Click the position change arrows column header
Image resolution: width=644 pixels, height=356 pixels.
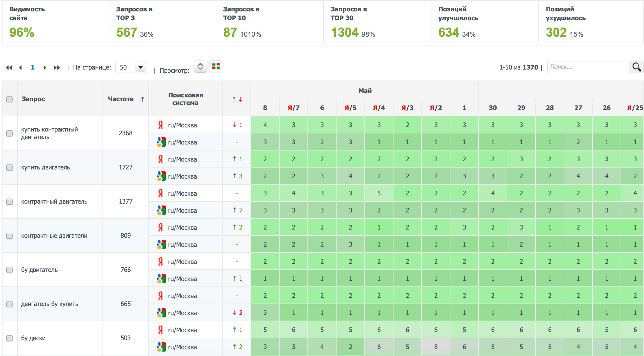[237, 99]
